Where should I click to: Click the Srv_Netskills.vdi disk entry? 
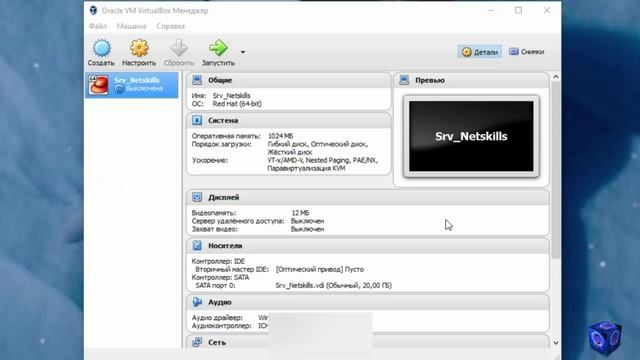(333, 285)
